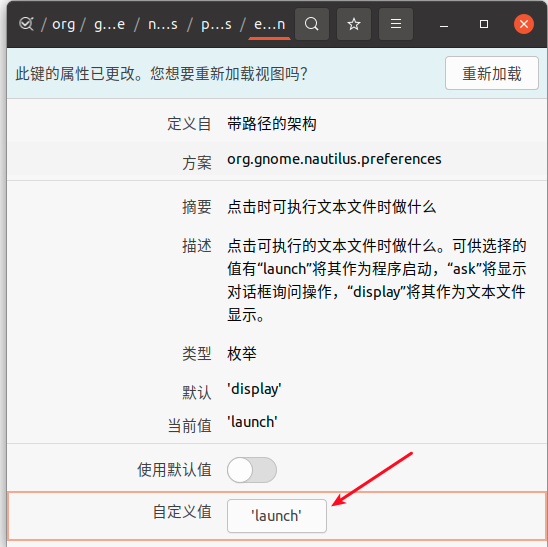Click the 定义自 label
The height and width of the screenshot is (547, 548).
189,124
